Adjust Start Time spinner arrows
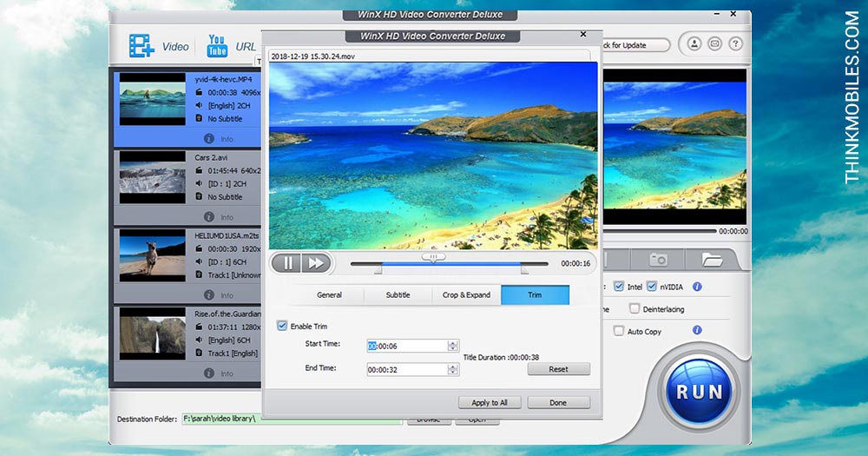Image resolution: width=868 pixels, height=456 pixels. (x=453, y=346)
